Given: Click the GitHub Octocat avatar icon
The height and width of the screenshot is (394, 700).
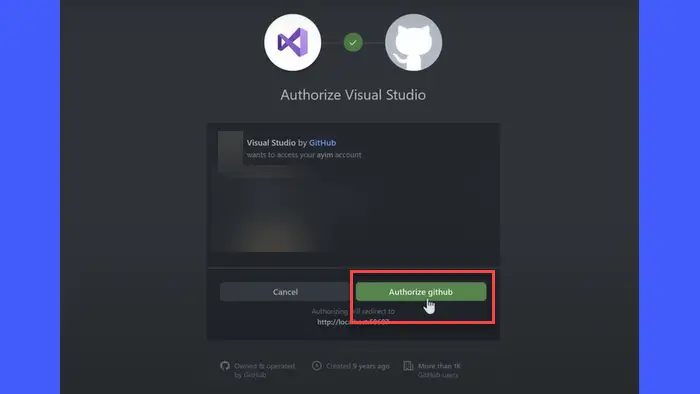Looking at the screenshot, I should tap(413, 42).
